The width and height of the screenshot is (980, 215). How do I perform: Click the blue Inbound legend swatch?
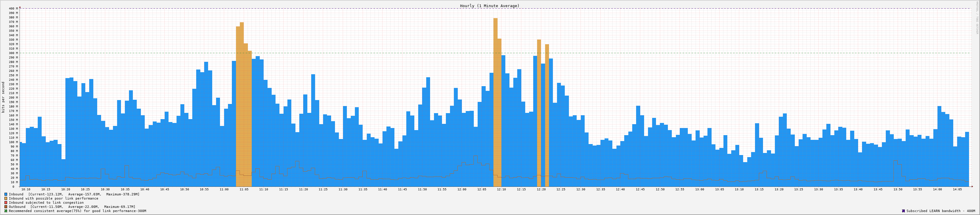tap(6, 194)
